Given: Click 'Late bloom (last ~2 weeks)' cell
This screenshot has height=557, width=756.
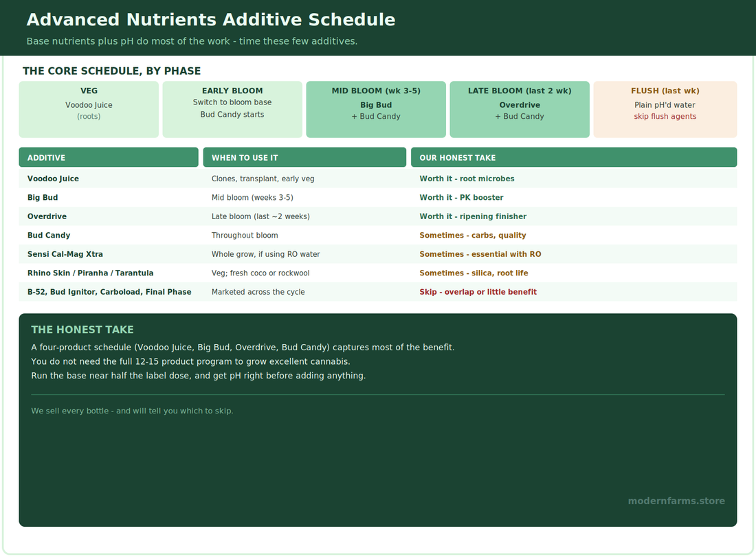Looking at the screenshot, I should [x=261, y=216].
